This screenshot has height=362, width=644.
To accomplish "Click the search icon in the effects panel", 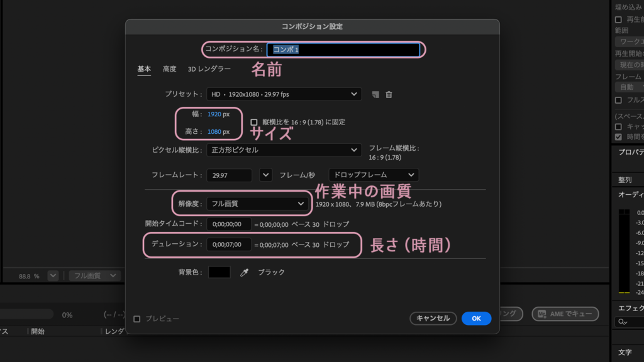I will 623,322.
